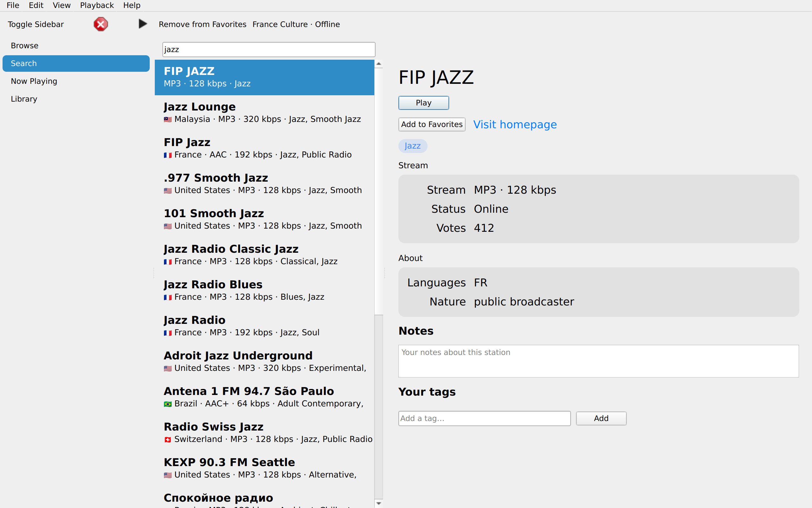This screenshot has width=812, height=508.
Task: Click the Malaysia flag icon beside Jazz Lounge
Action: 168,120
